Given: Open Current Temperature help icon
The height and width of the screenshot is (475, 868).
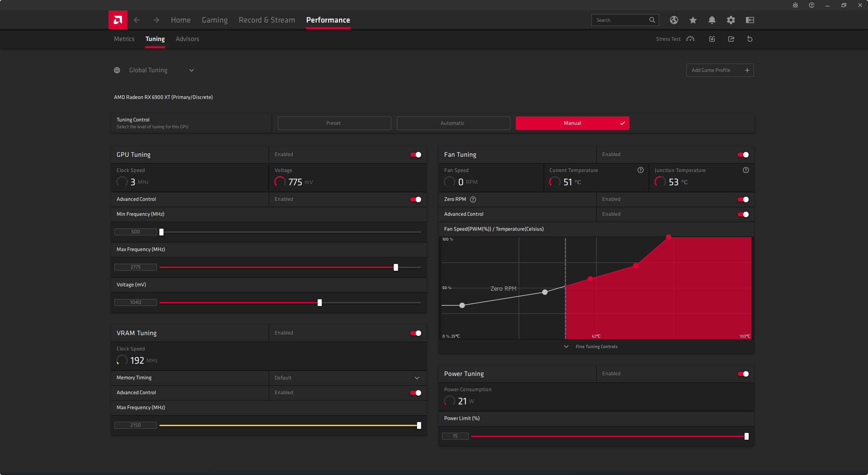Looking at the screenshot, I should tap(640, 170).
